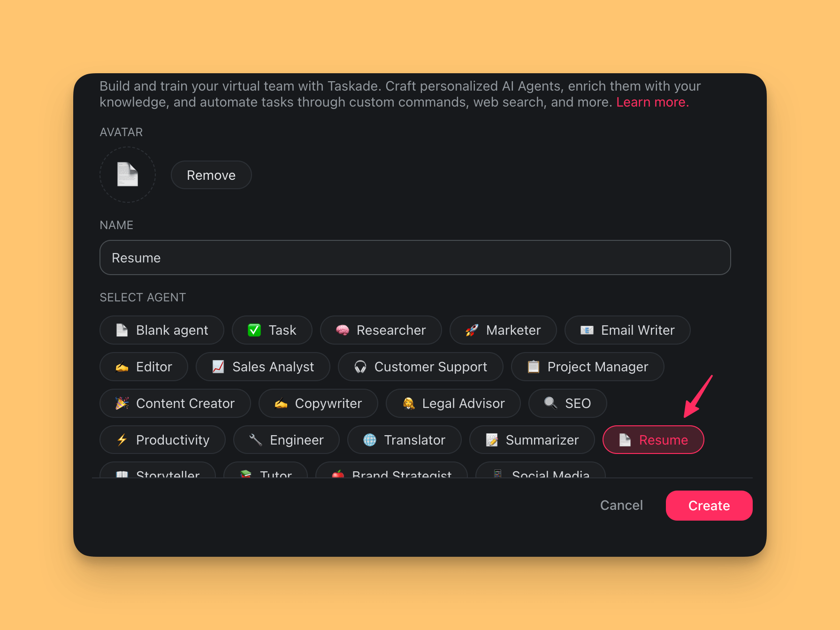The width and height of the screenshot is (840, 630).
Task: Choose the Sales Analyst agent
Action: click(263, 367)
